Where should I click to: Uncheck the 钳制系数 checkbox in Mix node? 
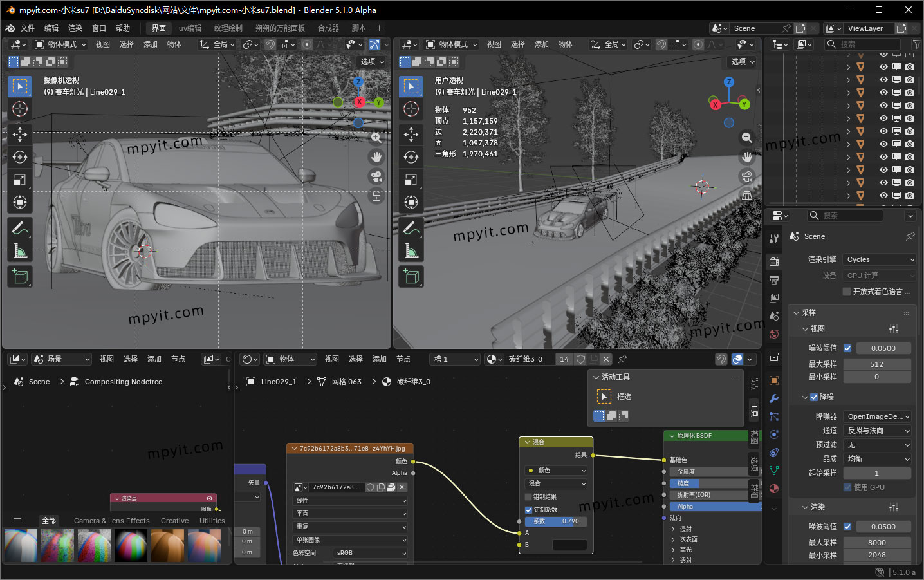529,510
